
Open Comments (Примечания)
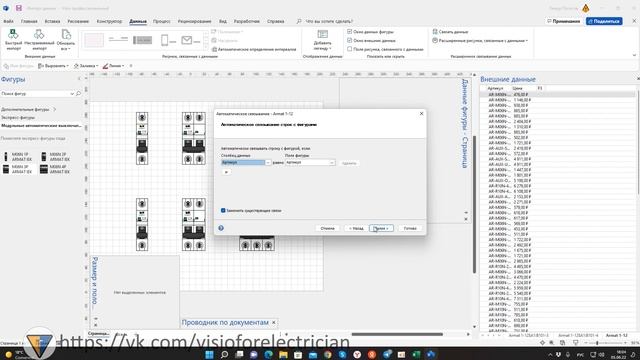(x=564, y=21)
